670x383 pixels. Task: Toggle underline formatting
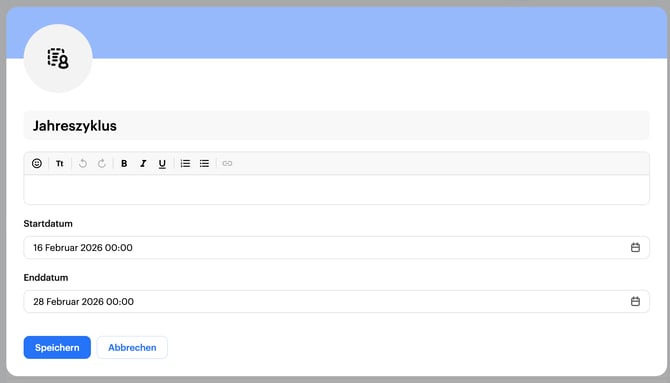click(162, 164)
